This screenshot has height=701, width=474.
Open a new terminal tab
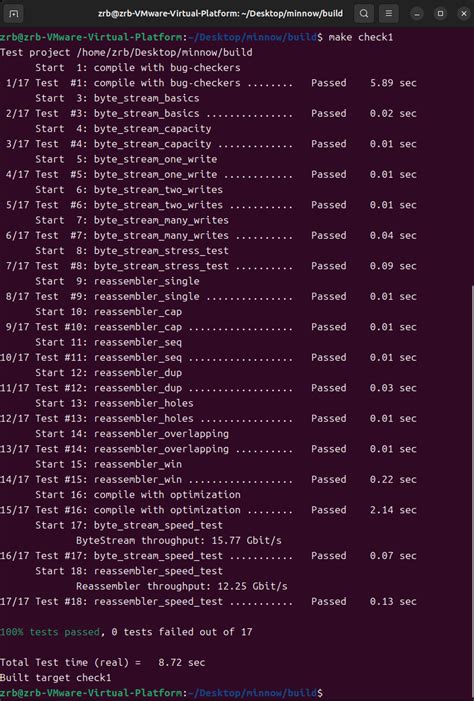pyautogui.click(x=13, y=13)
